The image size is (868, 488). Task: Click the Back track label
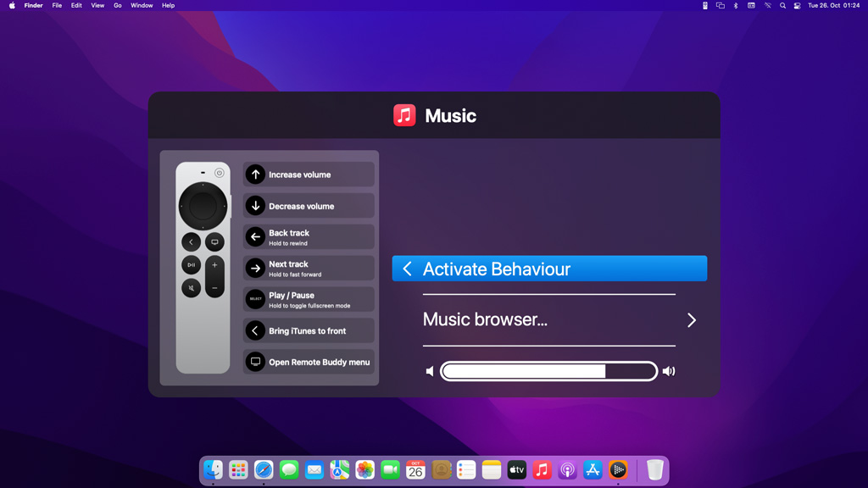point(289,233)
